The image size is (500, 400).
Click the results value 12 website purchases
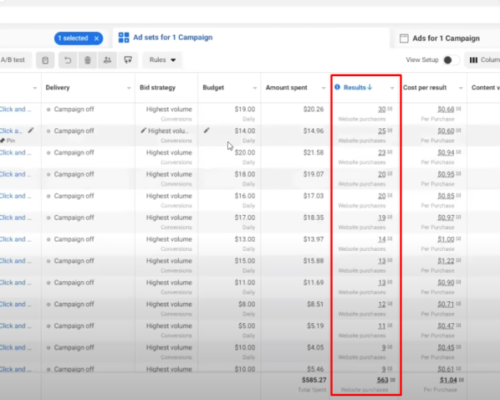click(x=382, y=304)
